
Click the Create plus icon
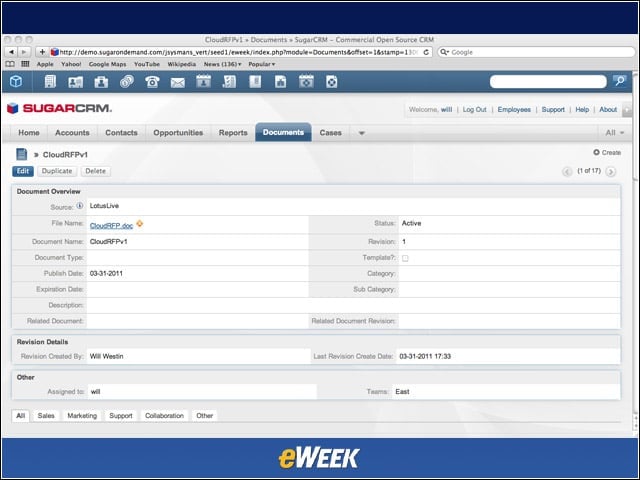(x=596, y=152)
